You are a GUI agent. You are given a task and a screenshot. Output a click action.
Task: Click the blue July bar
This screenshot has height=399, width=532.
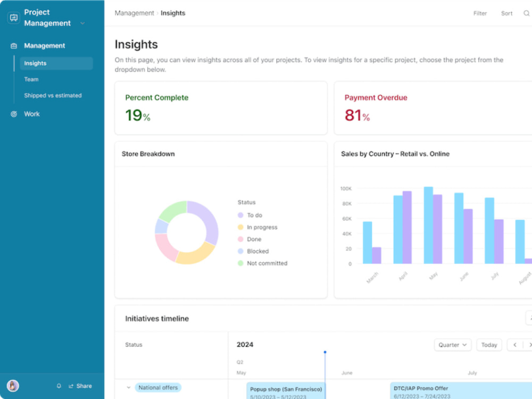pos(489,231)
